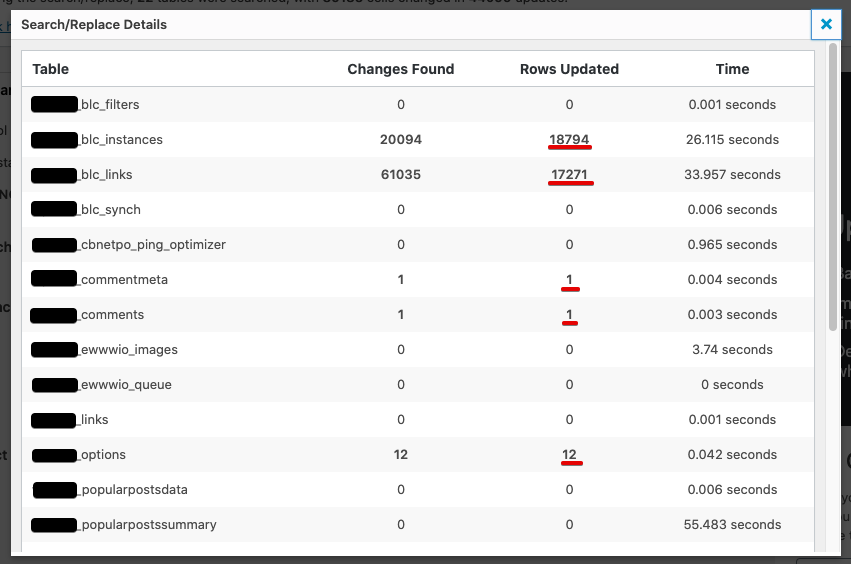Click the Table column header

(x=51, y=69)
